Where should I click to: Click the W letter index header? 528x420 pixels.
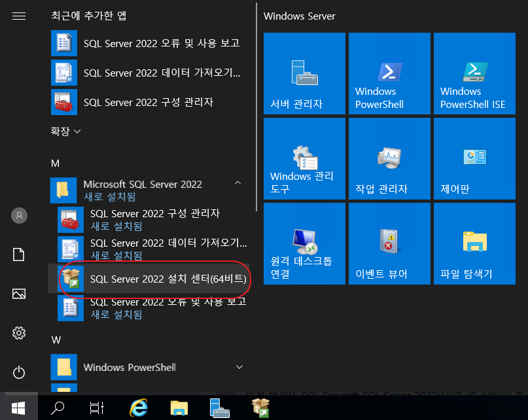(56, 340)
